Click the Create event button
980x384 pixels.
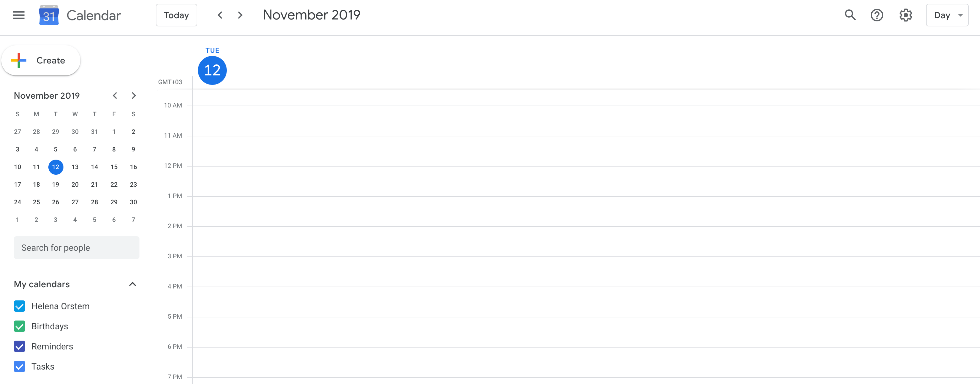tap(41, 61)
